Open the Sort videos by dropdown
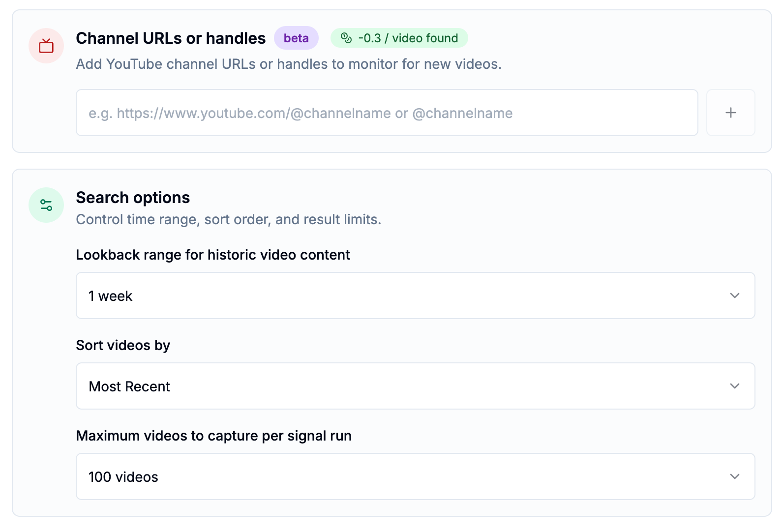 415,386
